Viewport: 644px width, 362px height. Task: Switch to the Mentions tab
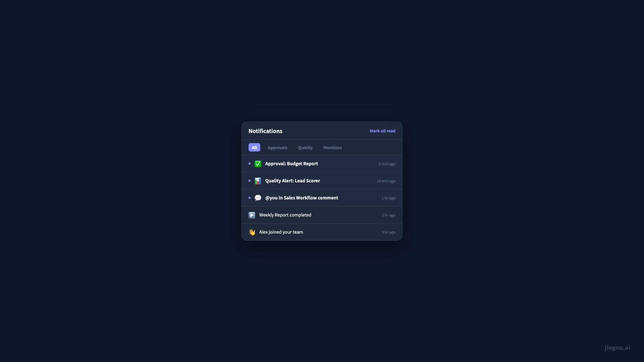(x=332, y=147)
